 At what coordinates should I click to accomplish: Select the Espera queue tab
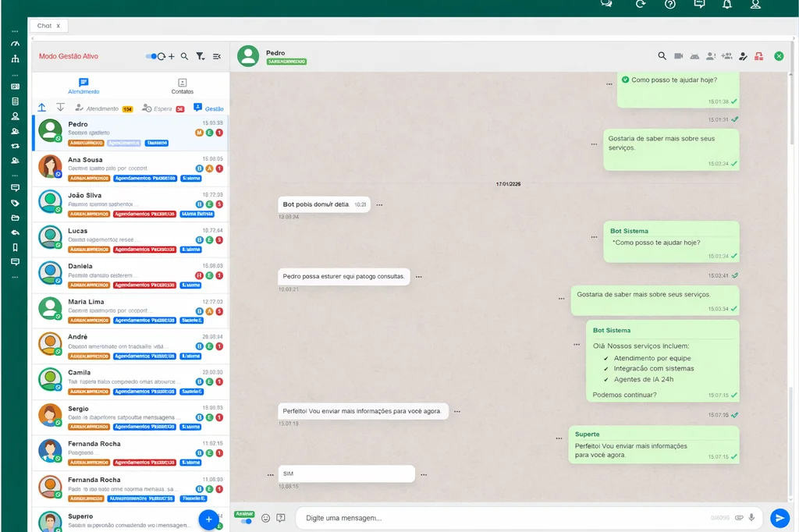coord(162,108)
